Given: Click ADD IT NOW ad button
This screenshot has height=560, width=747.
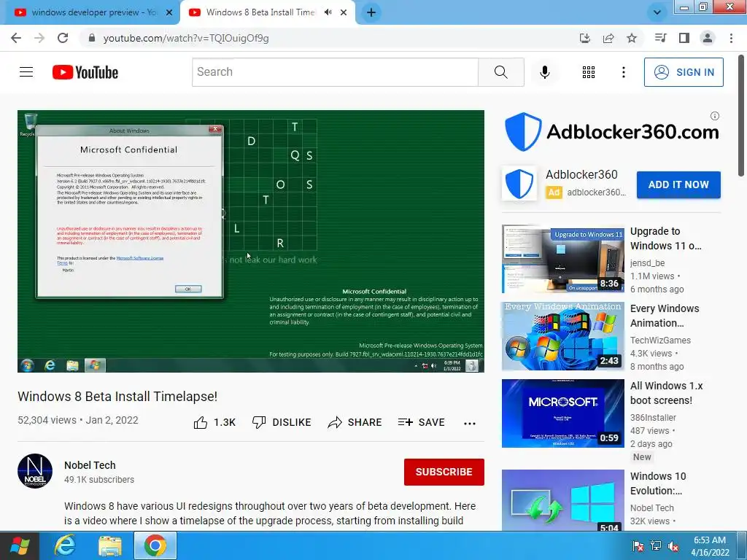Looking at the screenshot, I should (x=678, y=184).
